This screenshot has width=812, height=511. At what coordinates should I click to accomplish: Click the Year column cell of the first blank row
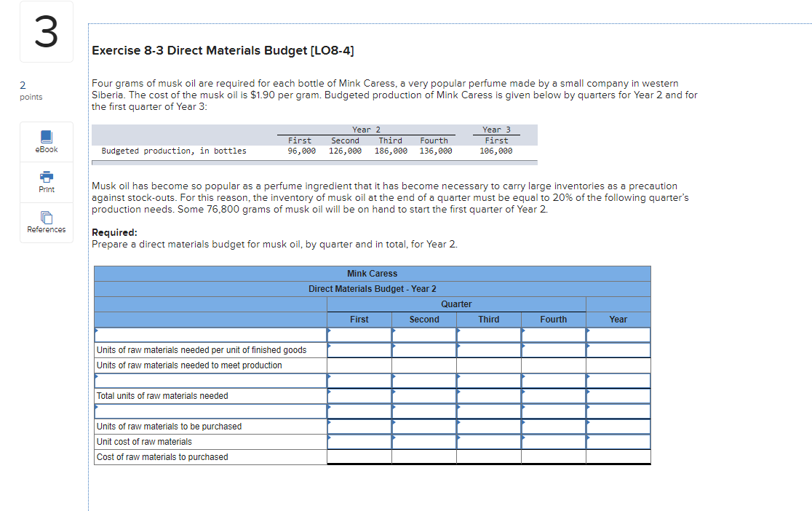point(618,334)
